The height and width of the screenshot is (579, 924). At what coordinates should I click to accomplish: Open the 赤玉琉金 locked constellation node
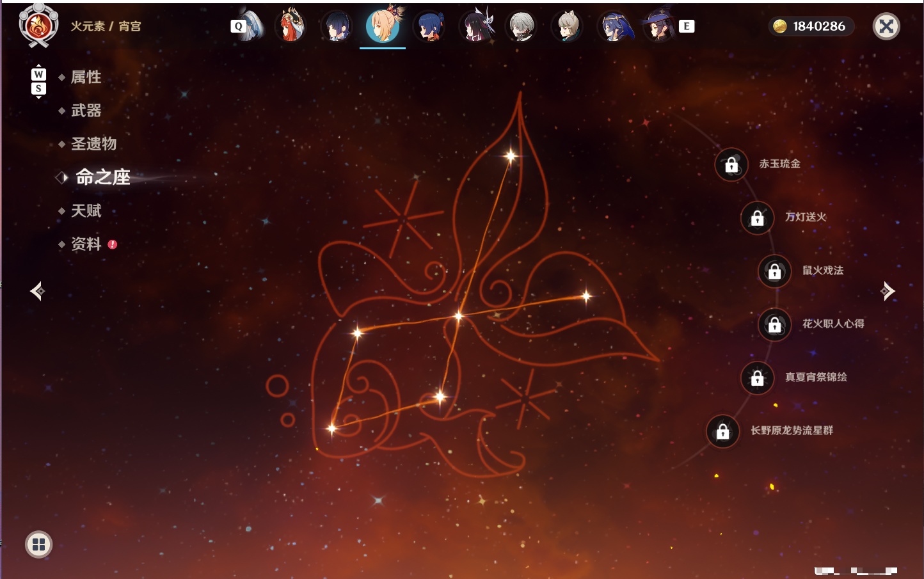pos(731,164)
